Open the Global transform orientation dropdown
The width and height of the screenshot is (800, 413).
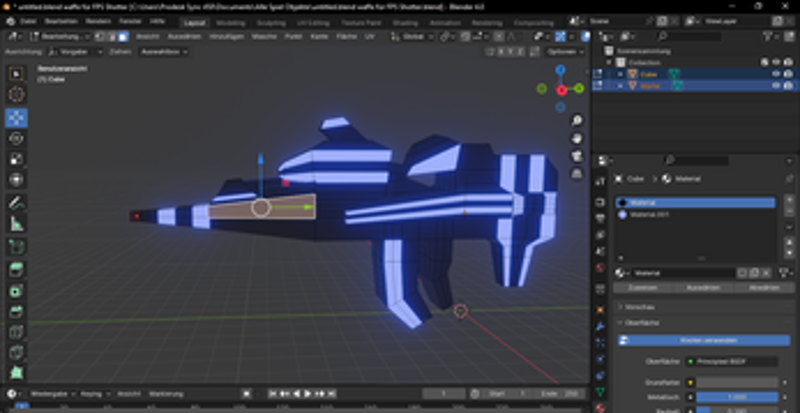point(413,37)
